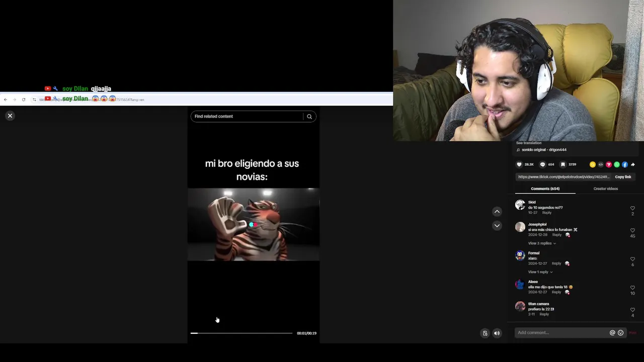
Task: Like Formal's comment
Action: (x=632, y=259)
